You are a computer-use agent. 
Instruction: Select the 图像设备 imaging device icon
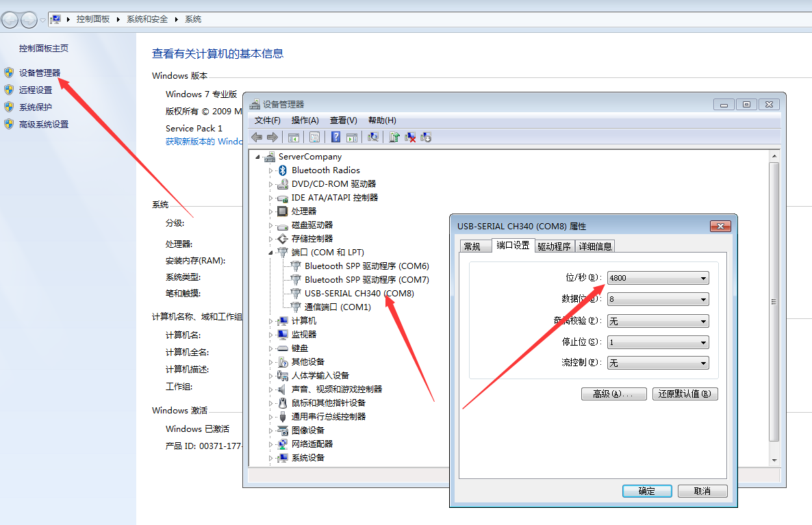pyautogui.click(x=282, y=431)
